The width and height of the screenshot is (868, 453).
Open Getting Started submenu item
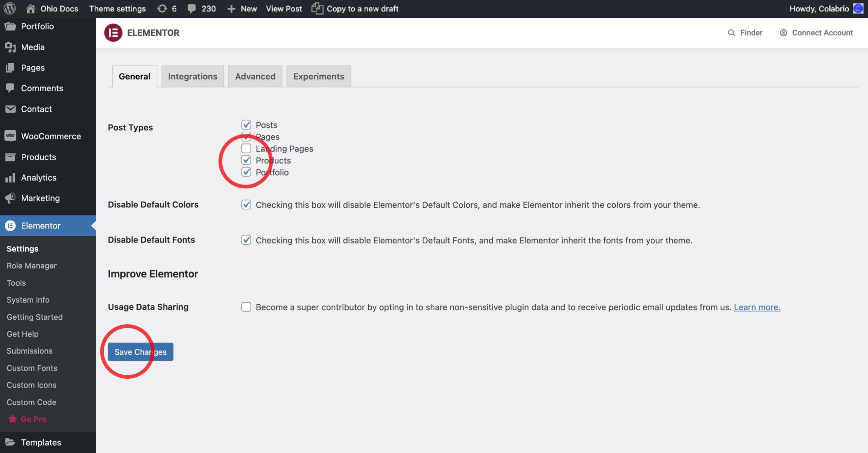(x=35, y=317)
